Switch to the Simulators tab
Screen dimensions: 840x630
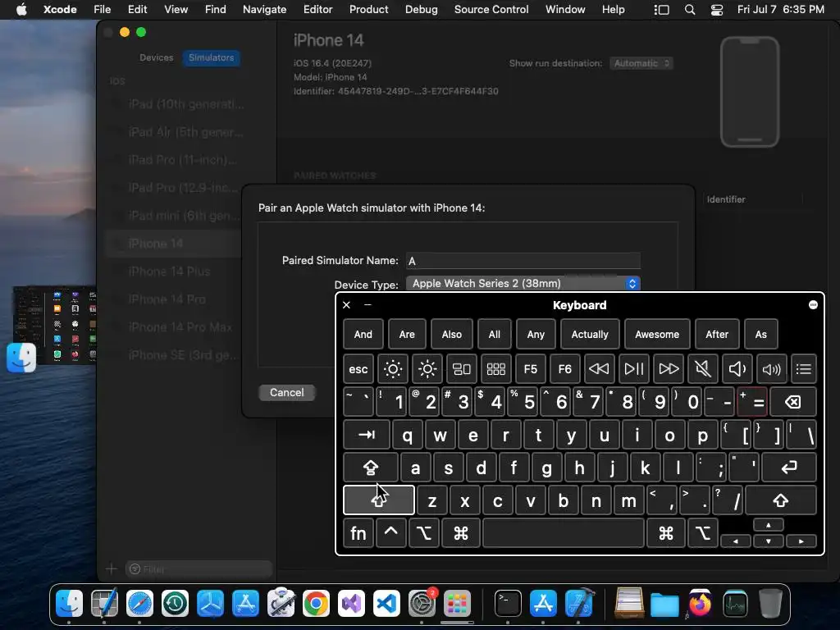point(211,57)
